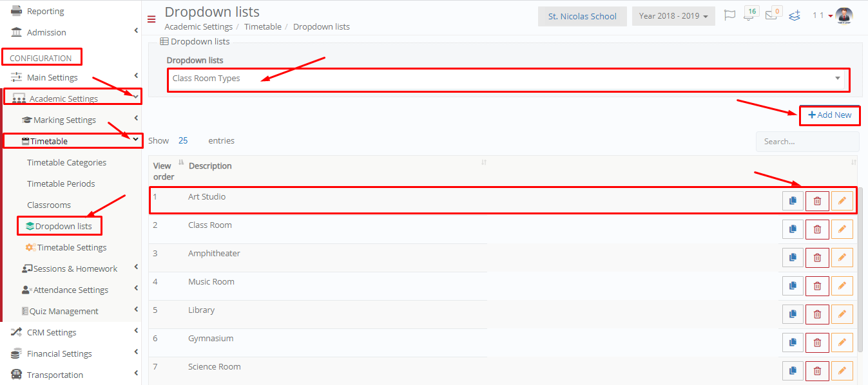
Task: Change the show 25 entries count
Action: (183, 140)
